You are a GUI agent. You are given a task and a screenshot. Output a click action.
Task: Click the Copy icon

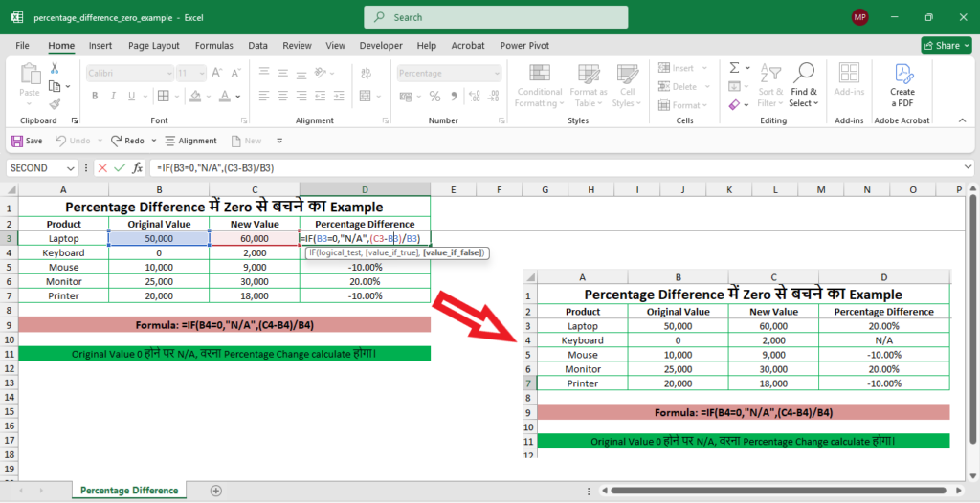[55, 86]
